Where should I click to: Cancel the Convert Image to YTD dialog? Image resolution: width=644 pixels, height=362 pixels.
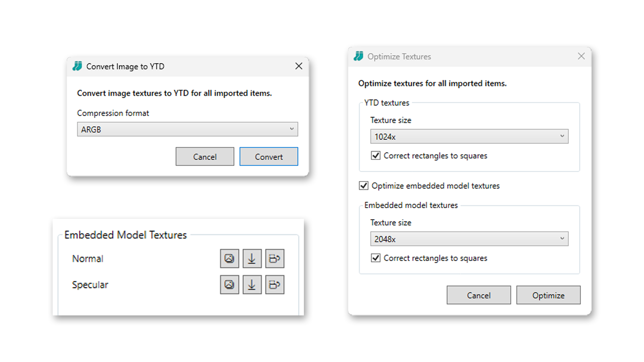click(205, 156)
